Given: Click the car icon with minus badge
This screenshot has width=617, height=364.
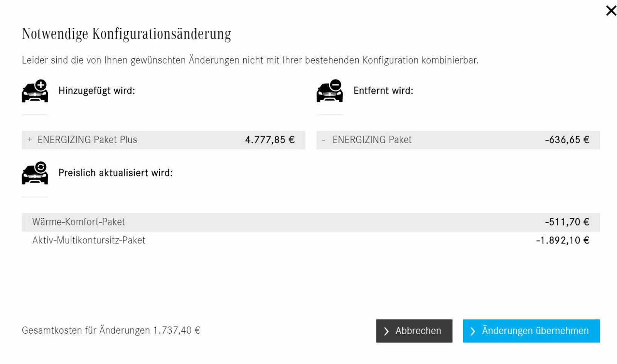Looking at the screenshot, I should tap(330, 92).
